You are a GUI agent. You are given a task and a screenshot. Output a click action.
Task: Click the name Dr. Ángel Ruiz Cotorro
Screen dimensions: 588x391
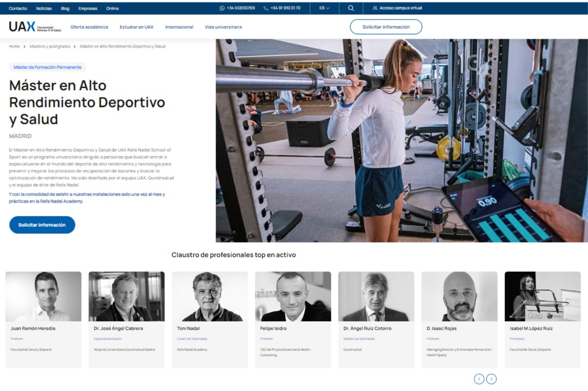[x=367, y=328]
